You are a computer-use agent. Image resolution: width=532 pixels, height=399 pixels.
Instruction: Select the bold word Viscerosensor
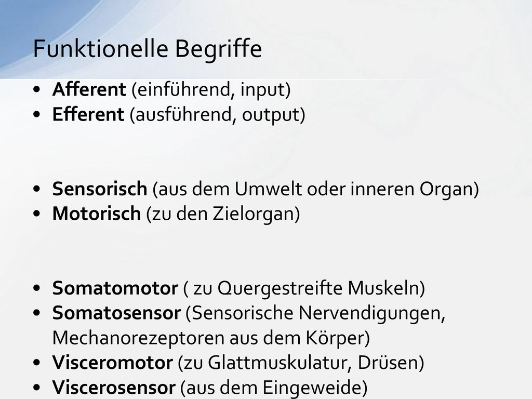(x=114, y=388)
